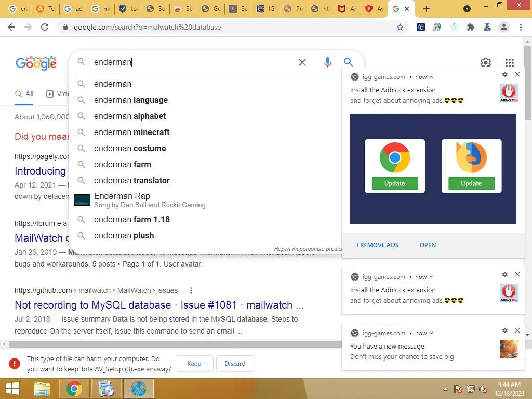Click Report inappropriate predictions link

[x=308, y=249]
